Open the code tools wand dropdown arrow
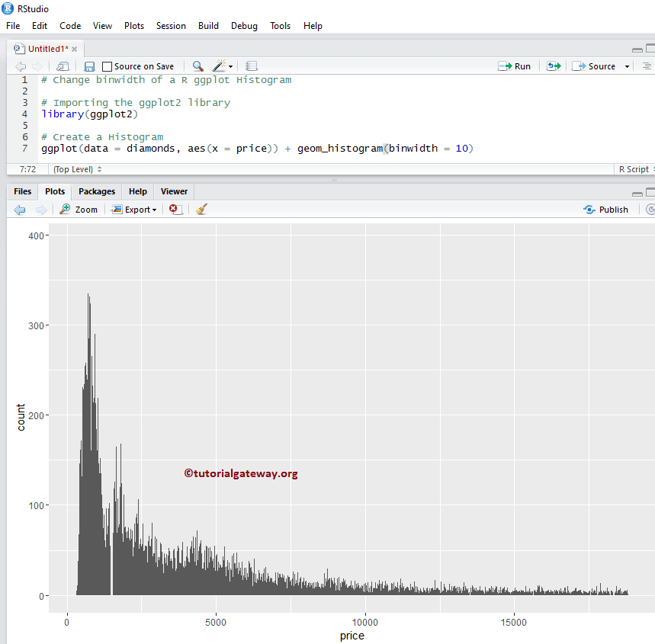 click(230, 66)
